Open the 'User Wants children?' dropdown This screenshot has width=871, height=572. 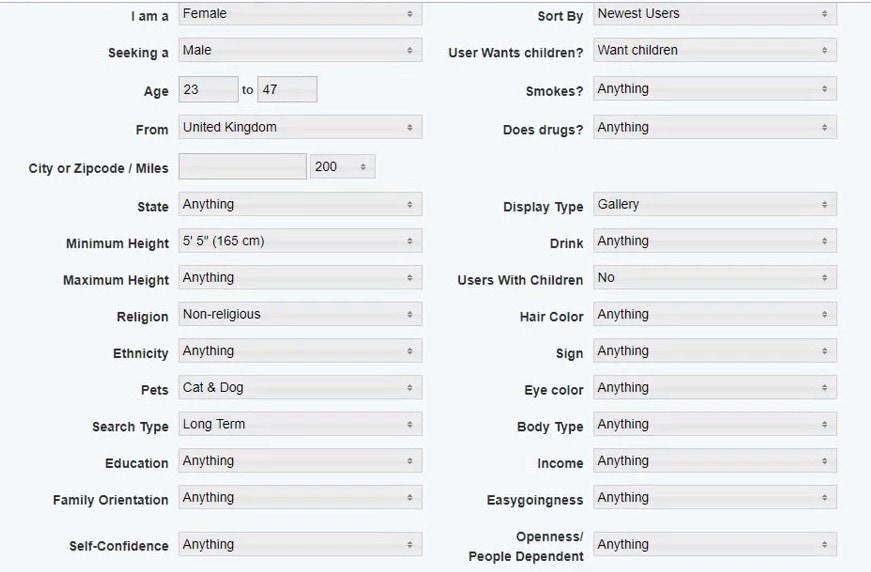(714, 51)
